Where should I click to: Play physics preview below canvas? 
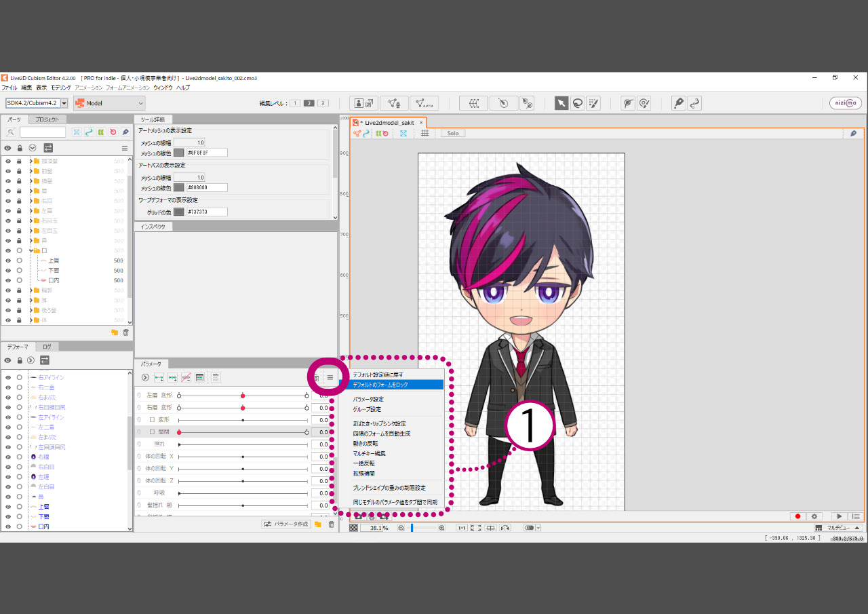[840, 517]
